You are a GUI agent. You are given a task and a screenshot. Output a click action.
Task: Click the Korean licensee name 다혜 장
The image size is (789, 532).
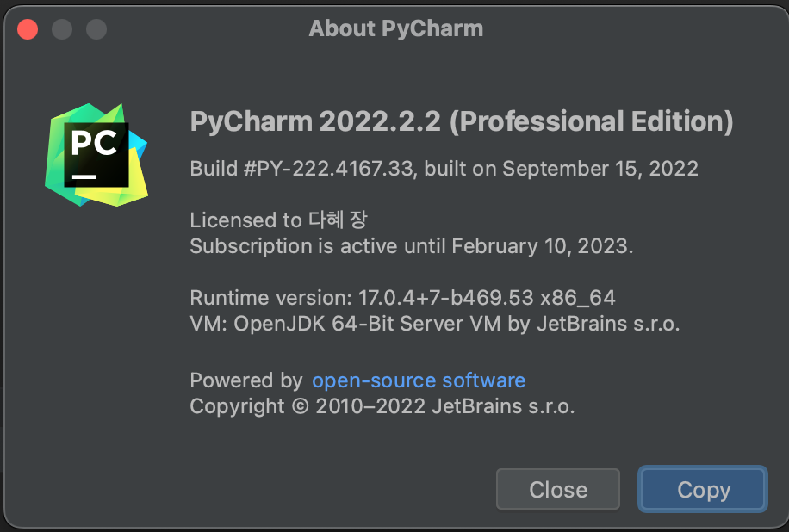[x=339, y=220]
